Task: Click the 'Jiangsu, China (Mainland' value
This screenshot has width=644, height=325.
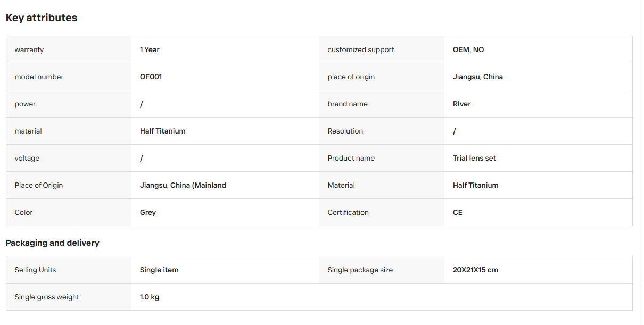Action: (x=183, y=185)
